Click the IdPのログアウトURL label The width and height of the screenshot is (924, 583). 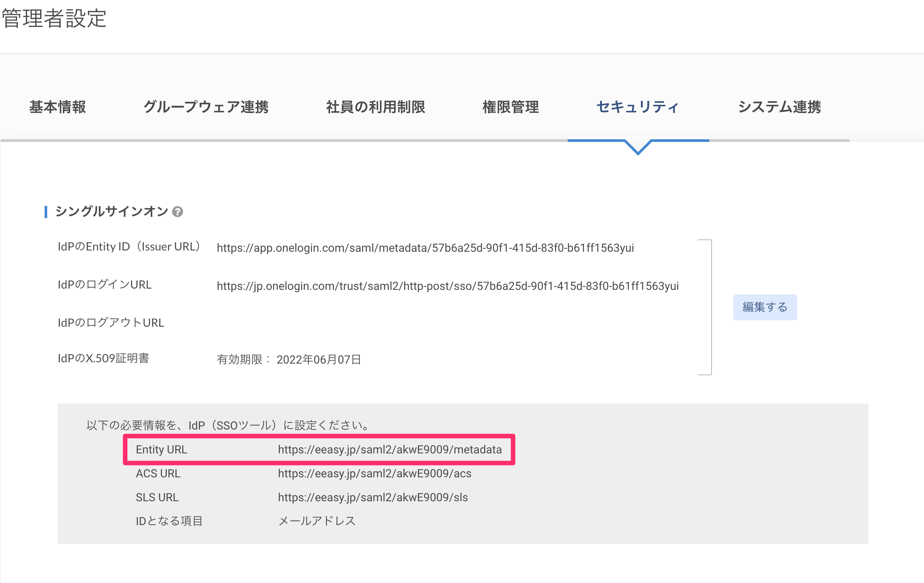click(x=111, y=323)
